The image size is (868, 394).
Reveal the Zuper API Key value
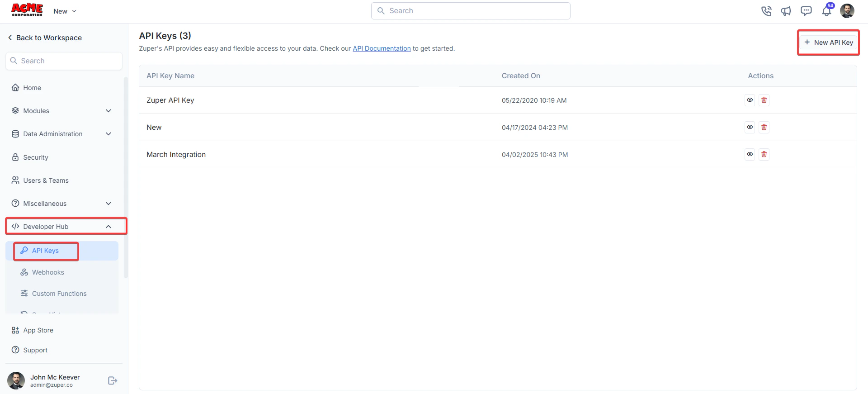point(750,100)
